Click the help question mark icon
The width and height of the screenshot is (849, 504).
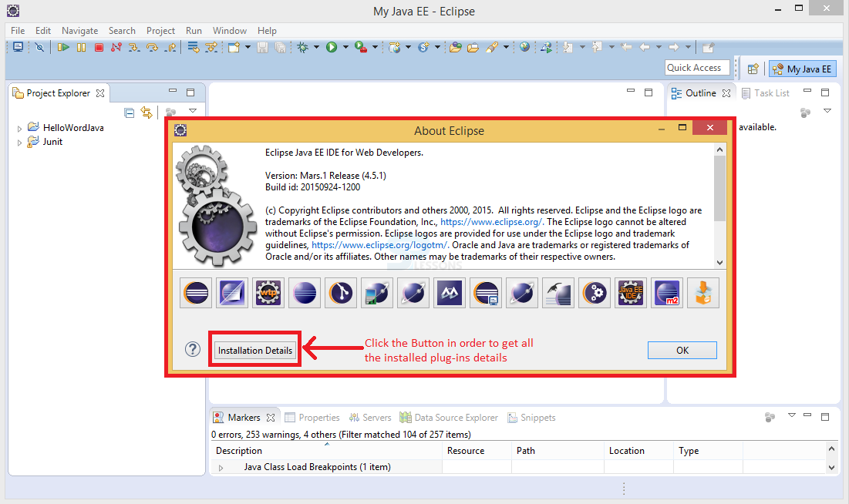click(x=192, y=349)
